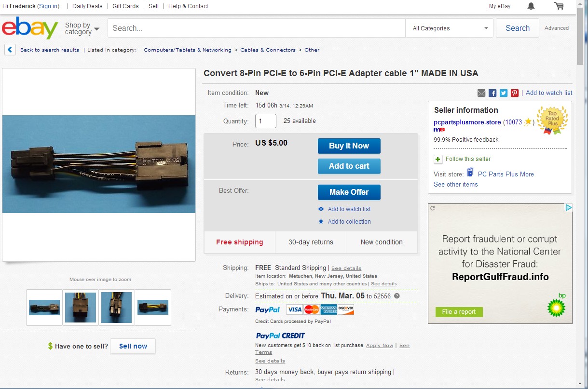Toggle Add to watch list with eye icon
This screenshot has height=389, width=588.
[x=344, y=209]
